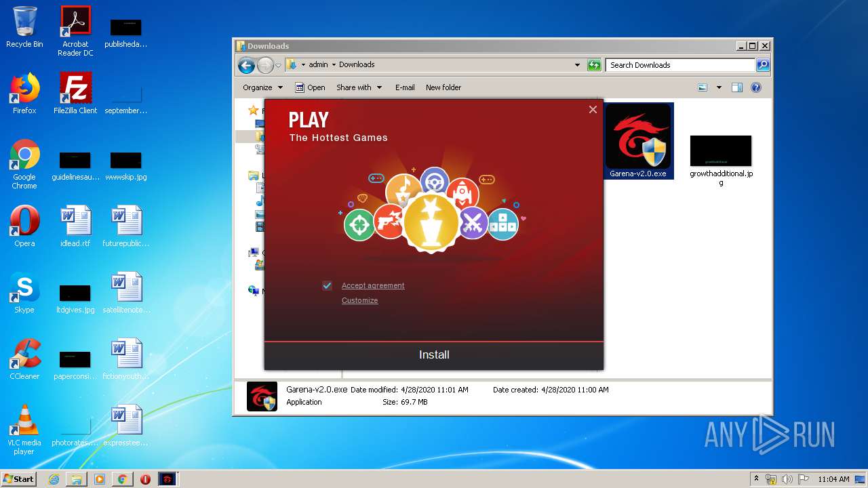Screen dimensions: 868x488
Task: Open the Acrobat Reader DC desktop shortcut
Action: click(x=75, y=31)
